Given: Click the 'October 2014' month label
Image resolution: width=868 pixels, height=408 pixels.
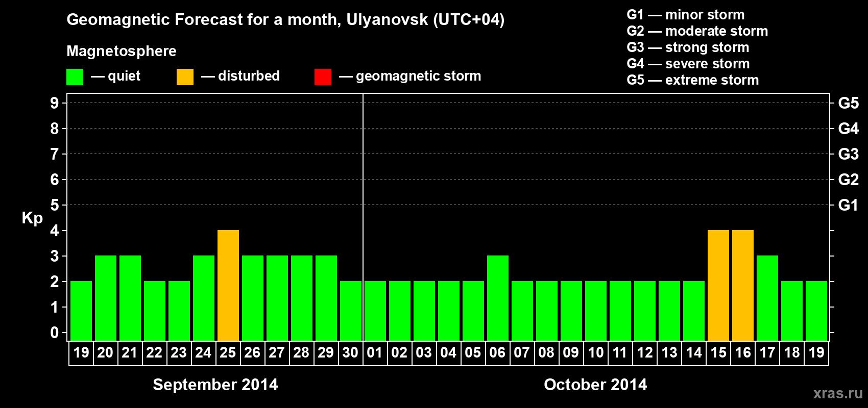Looking at the screenshot, I should point(595,385).
